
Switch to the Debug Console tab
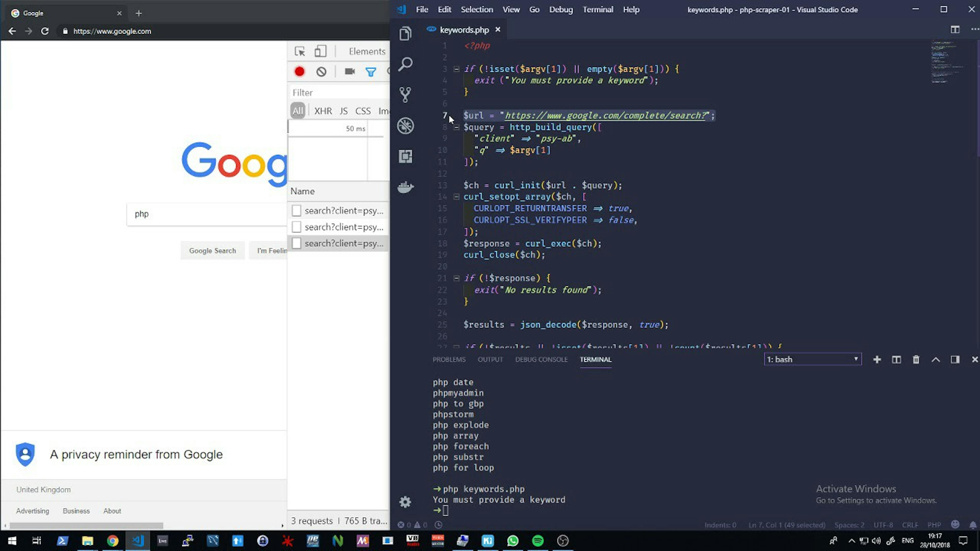tap(541, 359)
